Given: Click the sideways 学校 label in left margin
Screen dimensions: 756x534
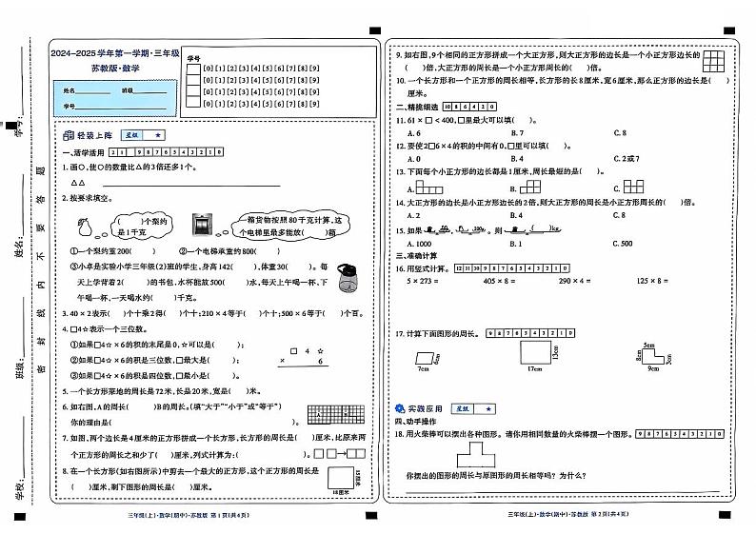Looking at the screenshot, I should point(19,489).
